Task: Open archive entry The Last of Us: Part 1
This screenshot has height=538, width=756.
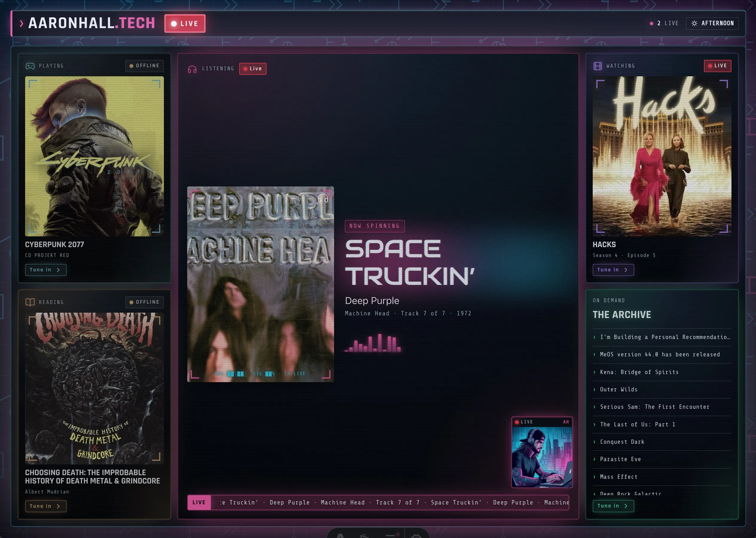Action: 662,424
